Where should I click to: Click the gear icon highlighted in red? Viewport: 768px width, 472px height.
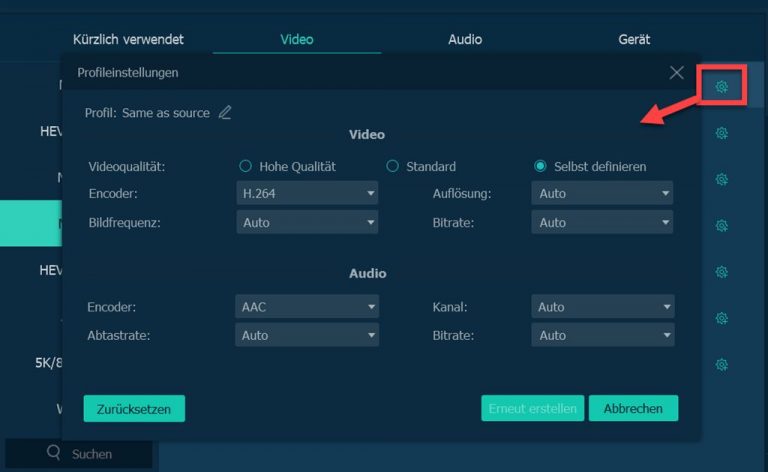click(721, 87)
